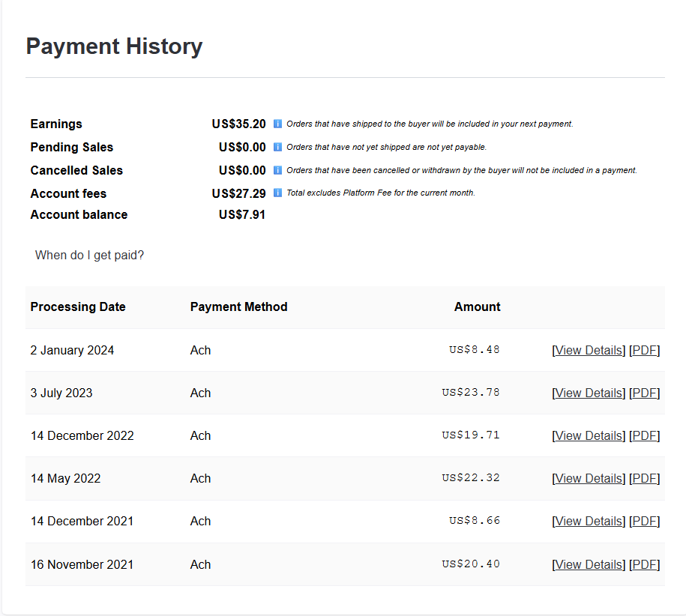Click the Payment History page heading

click(114, 46)
